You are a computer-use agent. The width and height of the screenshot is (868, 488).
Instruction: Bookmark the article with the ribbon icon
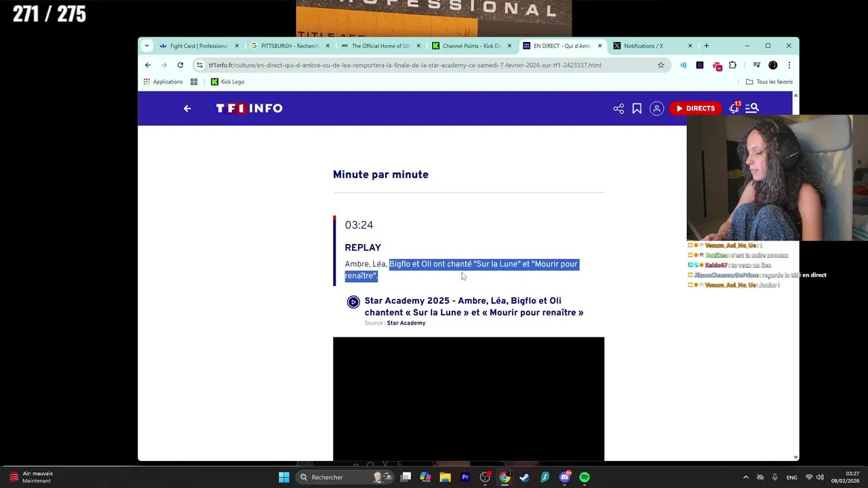click(637, 108)
